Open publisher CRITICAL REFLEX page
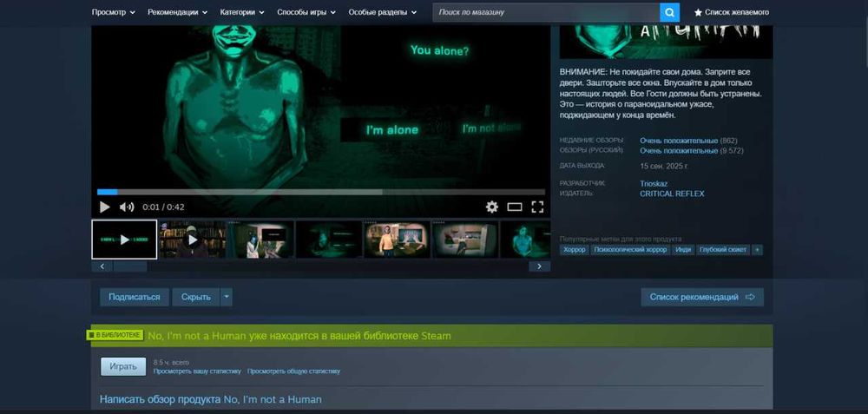Image resolution: width=868 pixels, height=414 pixels. click(x=672, y=194)
